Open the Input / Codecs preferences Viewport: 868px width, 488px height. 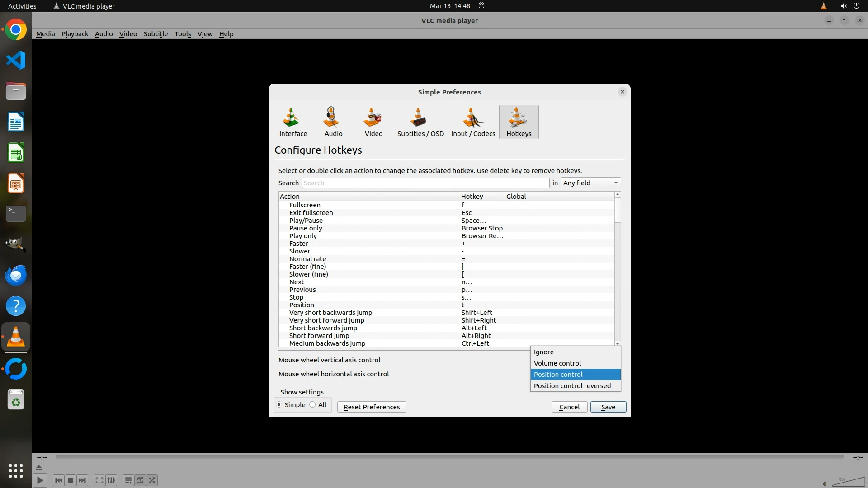[x=473, y=122]
